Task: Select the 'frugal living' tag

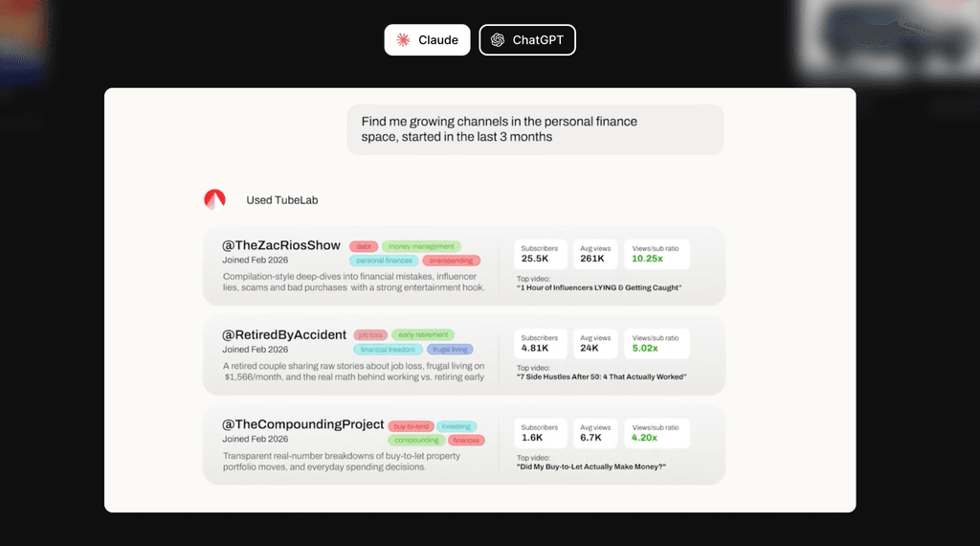Action: [450, 349]
